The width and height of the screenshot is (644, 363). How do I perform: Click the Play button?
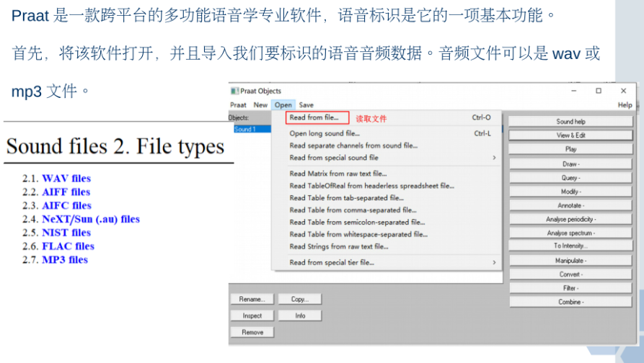tap(570, 149)
